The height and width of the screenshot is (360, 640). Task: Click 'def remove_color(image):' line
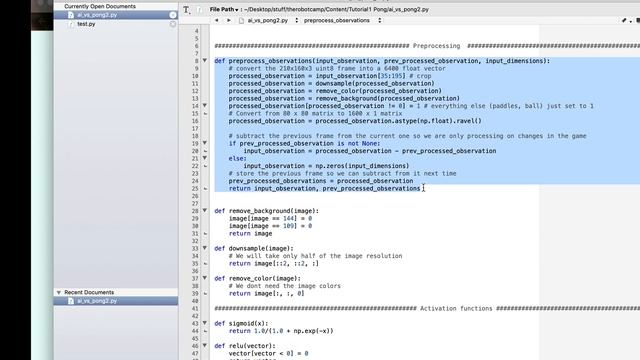(258, 278)
